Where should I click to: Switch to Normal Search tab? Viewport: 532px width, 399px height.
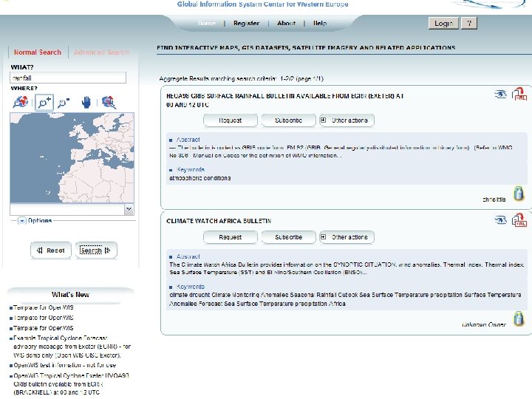[x=38, y=52]
